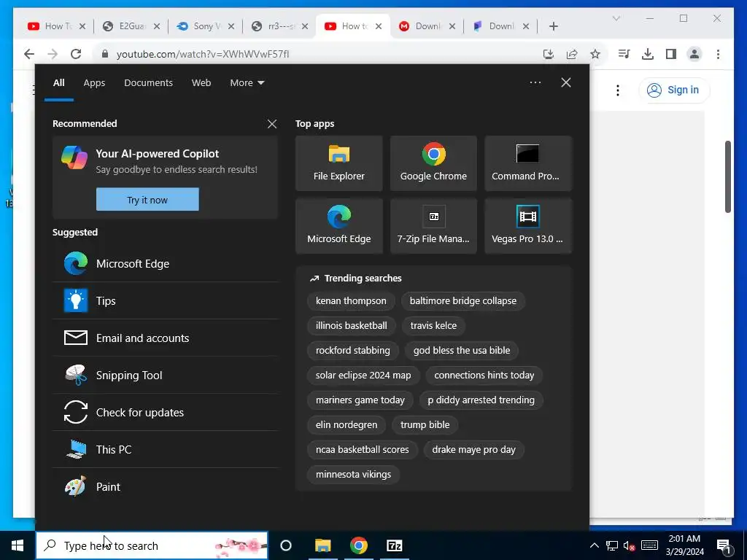Open Chrome media control icon

(624, 54)
